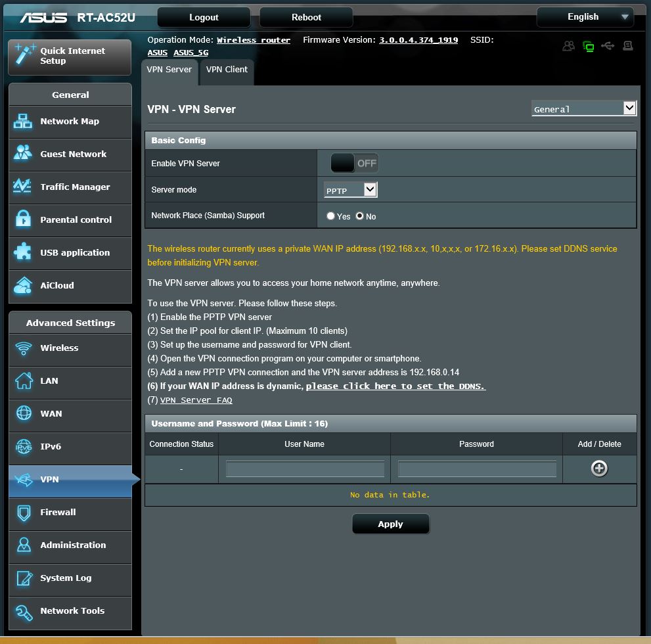Click the ASUS_5G SSID link
Image resolution: width=651 pixels, height=644 pixels.
coord(191,53)
